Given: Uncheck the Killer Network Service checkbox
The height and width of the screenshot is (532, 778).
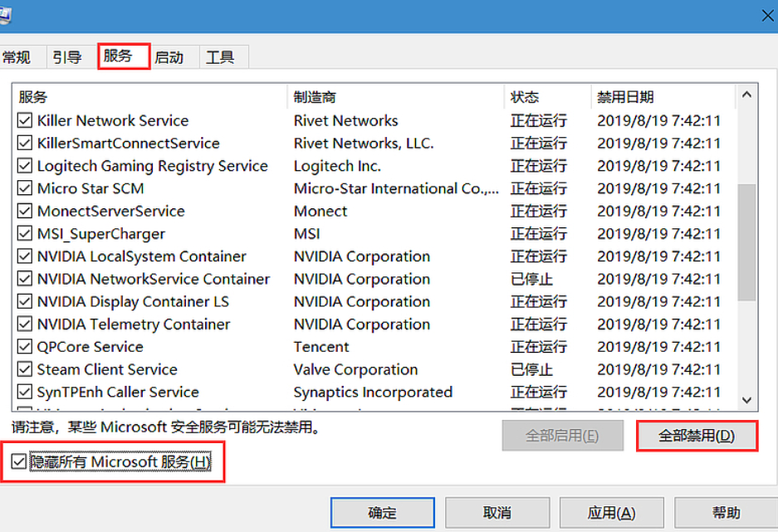Looking at the screenshot, I should pos(25,121).
